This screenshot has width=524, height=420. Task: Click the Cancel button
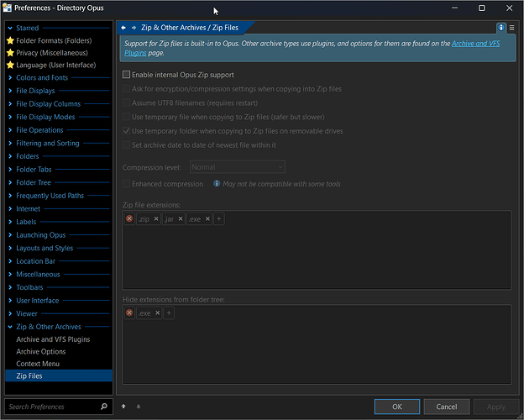pos(447,407)
